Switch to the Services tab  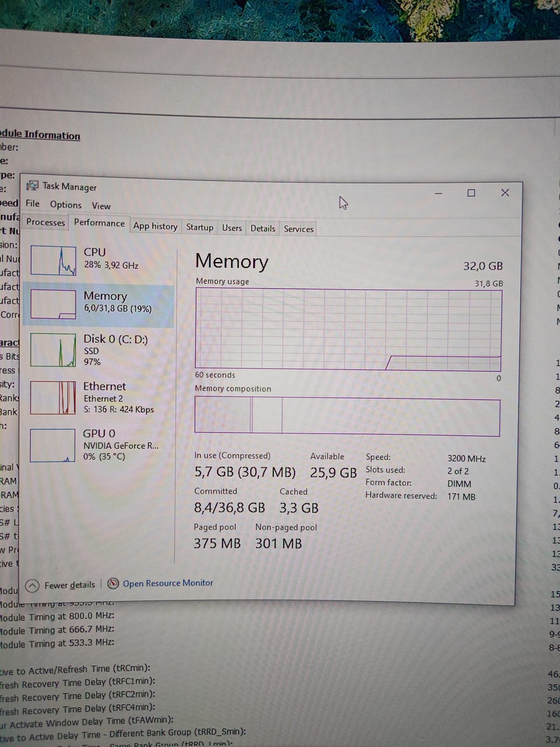(x=299, y=229)
